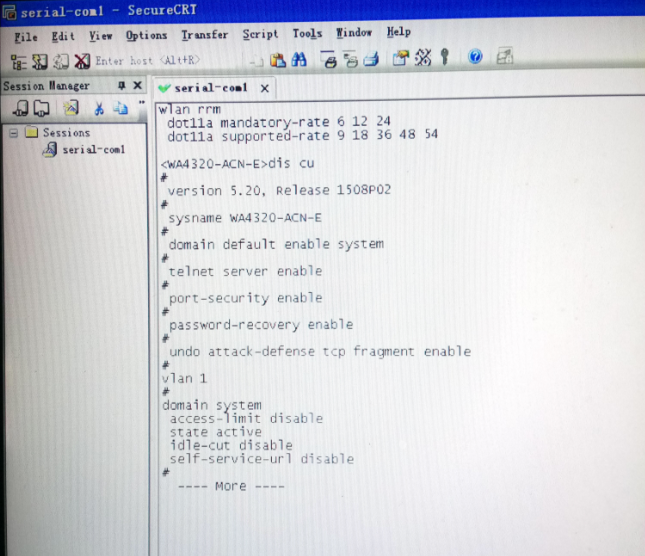Click 'telnet server enable' line

tap(245, 271)
